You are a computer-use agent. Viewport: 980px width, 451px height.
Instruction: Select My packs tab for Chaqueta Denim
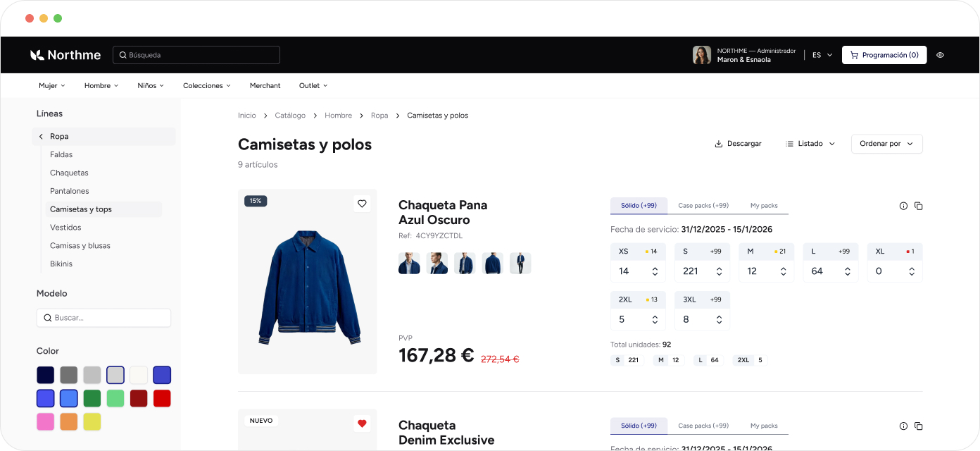(764, 426)
